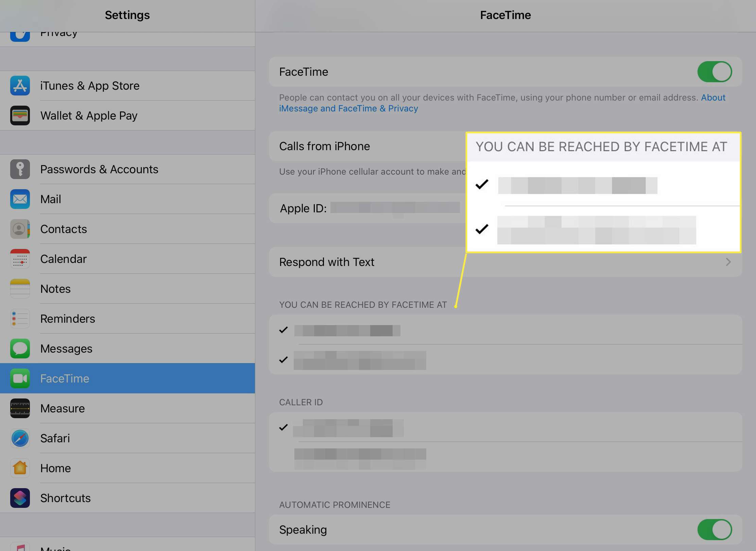The image size is (756, 551).
Task: Open the Shortcuts icon
Action: coord(20,498)
